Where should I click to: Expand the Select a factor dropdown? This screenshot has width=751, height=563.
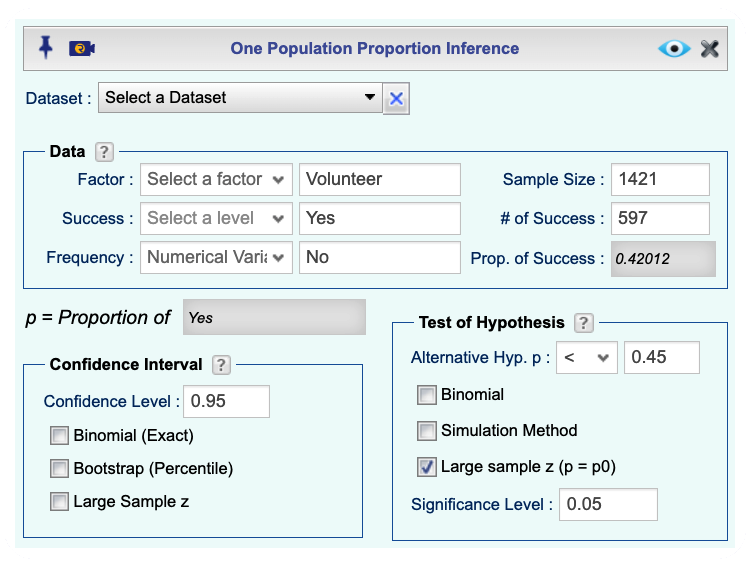point(216,179)
